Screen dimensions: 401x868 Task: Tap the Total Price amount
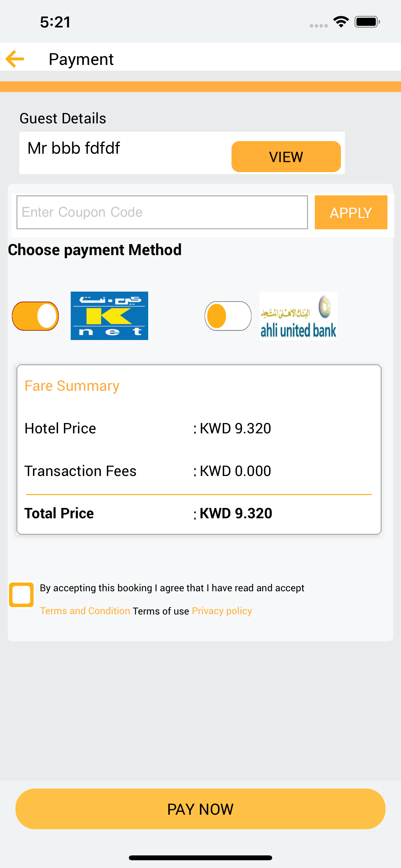point(236,513)
